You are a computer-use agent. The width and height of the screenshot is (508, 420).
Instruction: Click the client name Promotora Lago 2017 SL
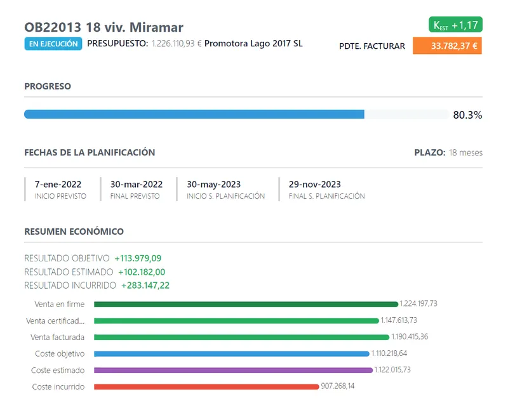tap(253, 43)
